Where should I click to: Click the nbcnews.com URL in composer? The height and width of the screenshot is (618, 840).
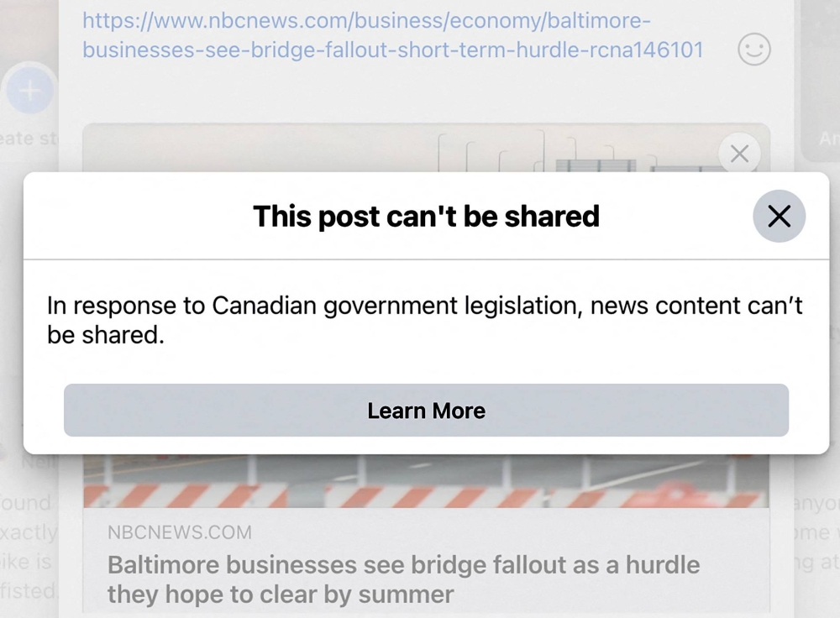tap(392, 34)
